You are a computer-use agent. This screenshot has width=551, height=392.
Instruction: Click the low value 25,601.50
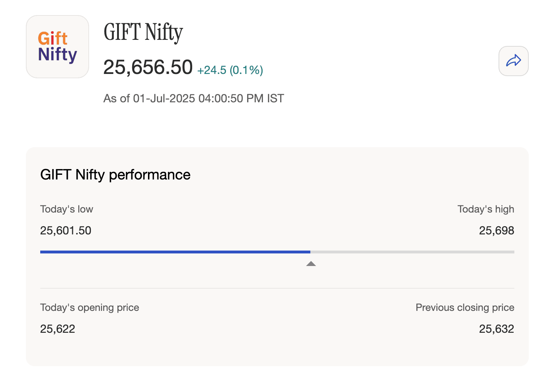[x=66, y=230]
